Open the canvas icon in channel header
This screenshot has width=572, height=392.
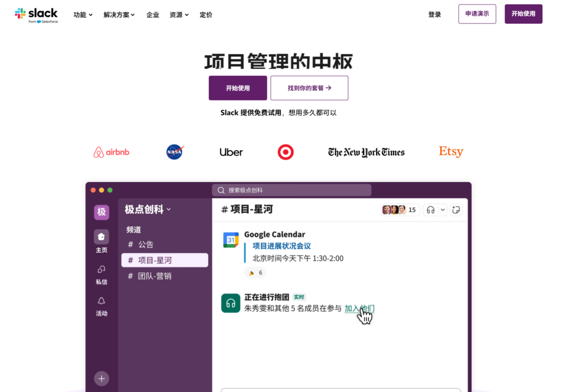click(456, 209)
